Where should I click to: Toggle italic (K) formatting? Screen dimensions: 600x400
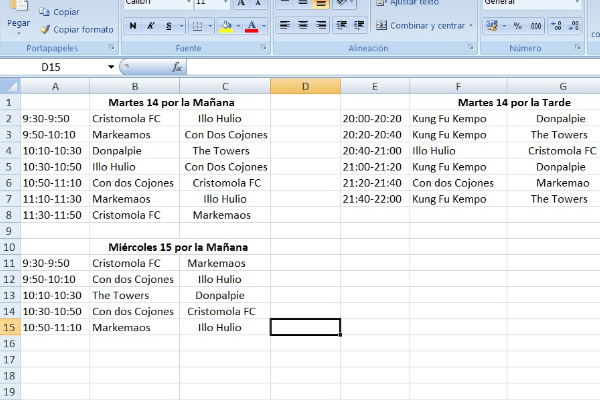coord(150,26)
